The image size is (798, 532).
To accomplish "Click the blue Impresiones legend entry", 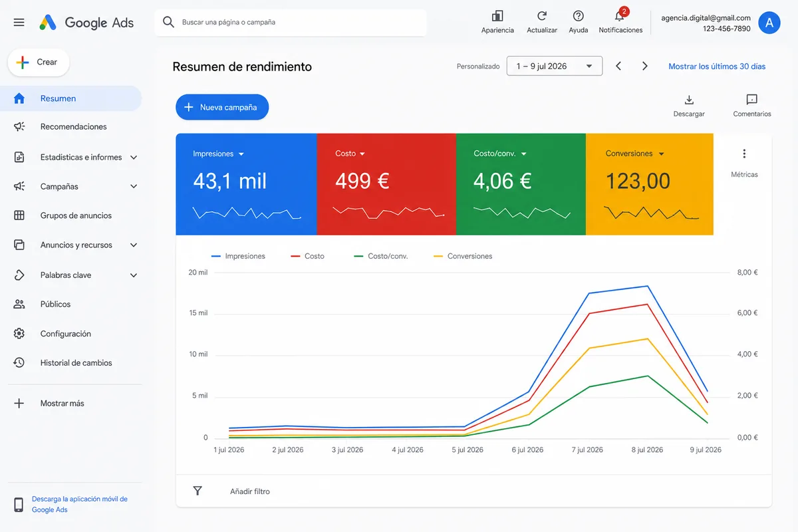I will [238, 256].
